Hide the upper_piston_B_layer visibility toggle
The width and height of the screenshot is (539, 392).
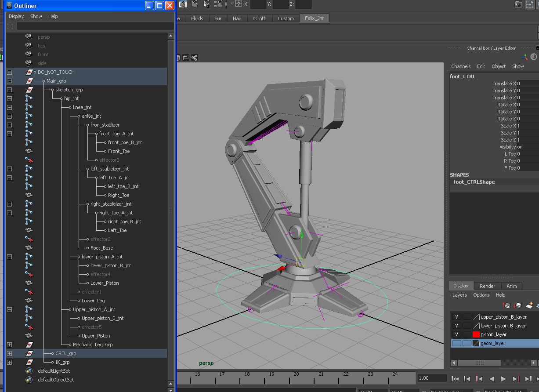(456, 317)
